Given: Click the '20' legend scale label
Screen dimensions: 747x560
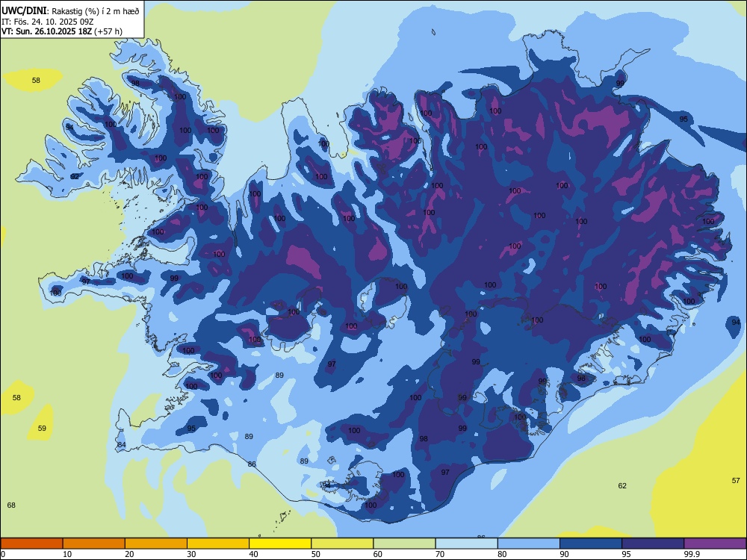Looking at the screenshot, I should point(129,554).
